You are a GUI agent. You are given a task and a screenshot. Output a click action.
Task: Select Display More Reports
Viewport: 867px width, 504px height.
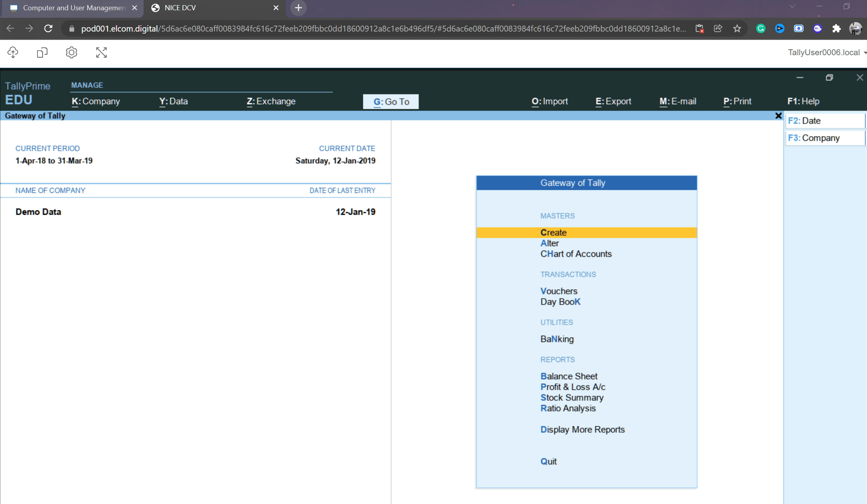click(582, 429)
